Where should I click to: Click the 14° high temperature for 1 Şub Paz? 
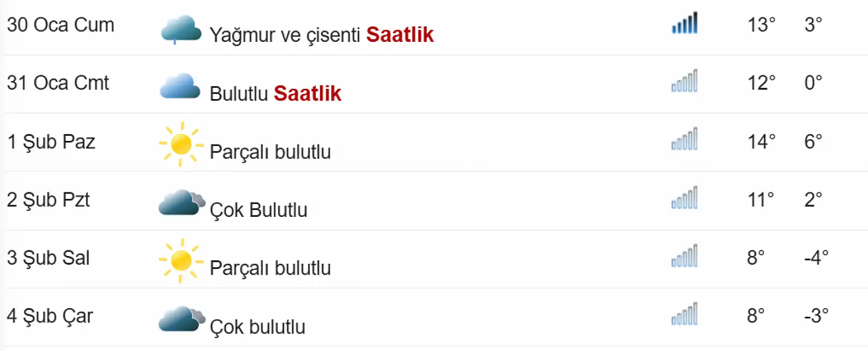click(761, 141)
